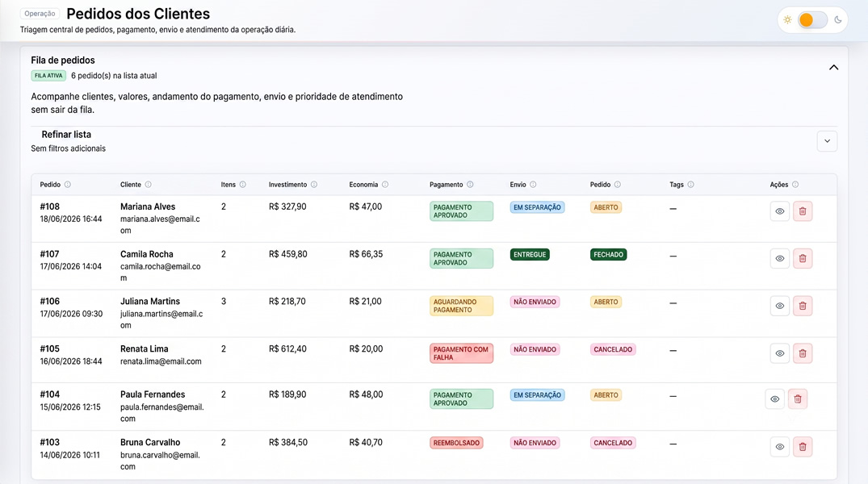Toggle the light/dark theme switch
The height and width of the screenshot is (484, 868).
point(812,20)
